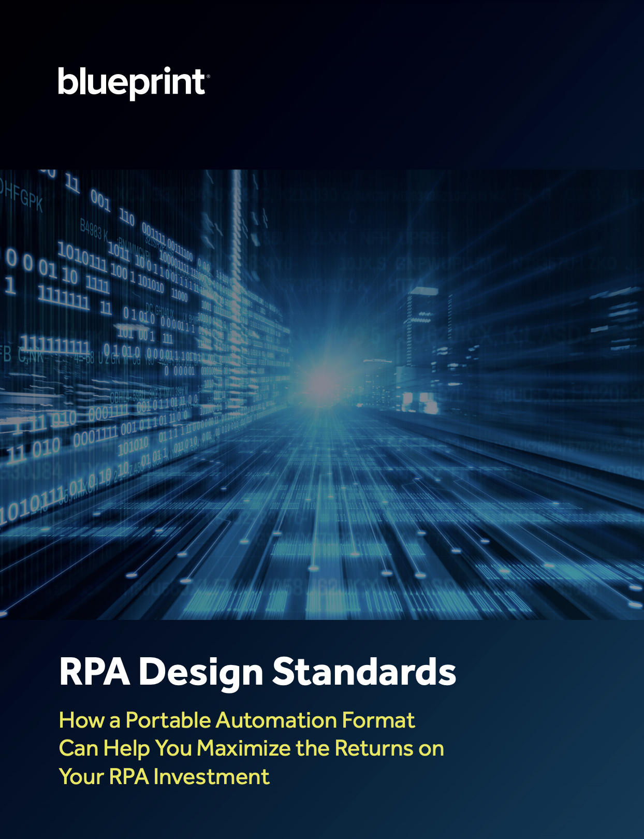The image size is (644, 839).
Task: Click the word "Portable" in the subtitle
Action: (x=168, y=720)
